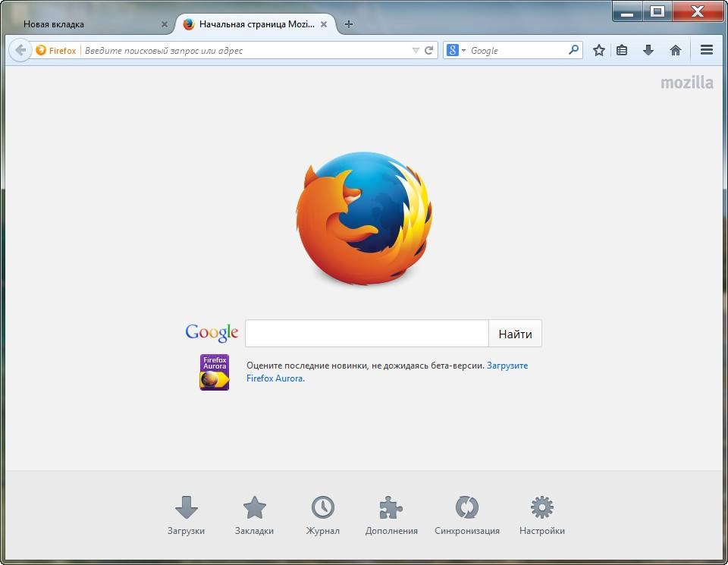
Task: Open 'Журнал' history shortcut
Action: (x=323, y=515)
